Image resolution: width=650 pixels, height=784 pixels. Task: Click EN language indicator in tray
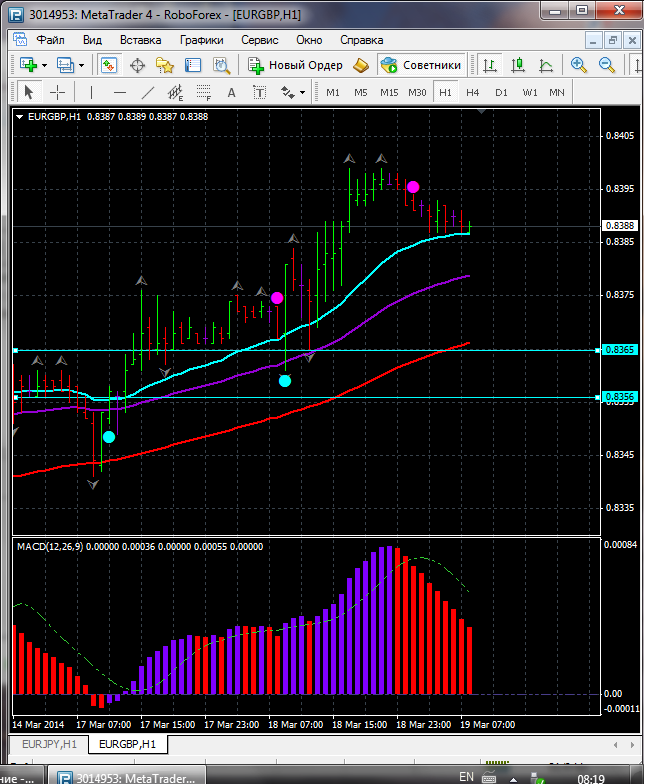(x=466, y=776)
